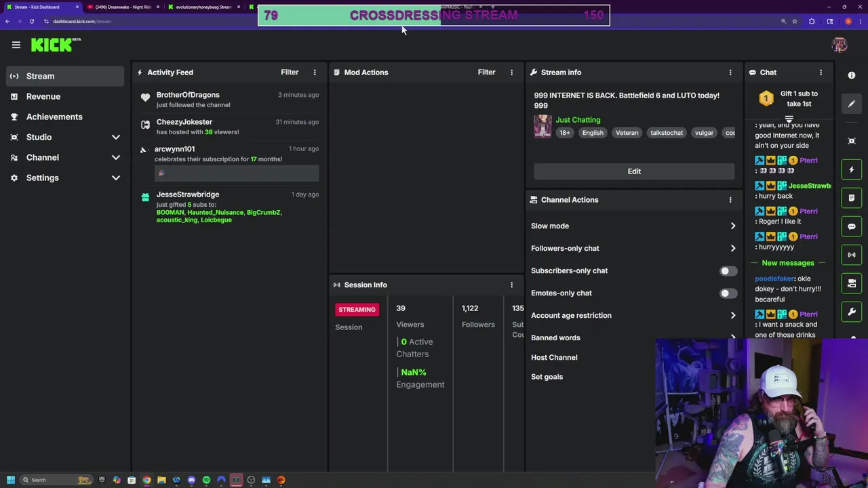Switch to the Dreamwake YouTube browser tab

(x=123, y=7)
